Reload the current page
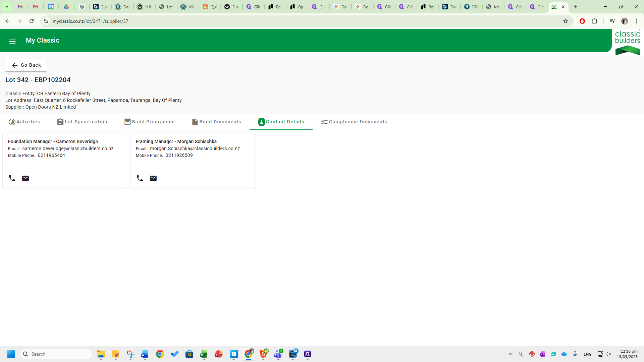This screenshot has width=644, height=362. click(x=32, y=21)
